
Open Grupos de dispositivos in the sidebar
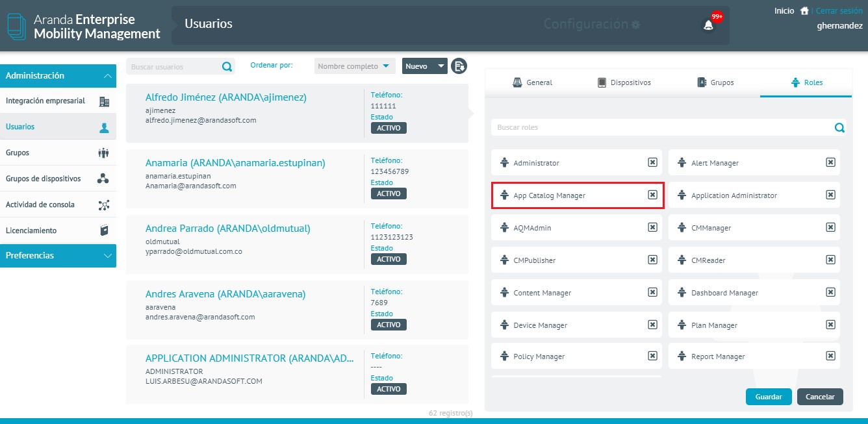(58, 179)
